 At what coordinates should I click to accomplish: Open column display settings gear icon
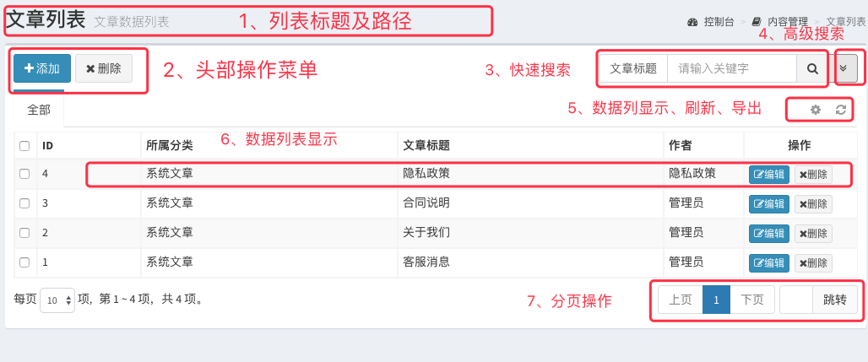[x=816, y=110]
